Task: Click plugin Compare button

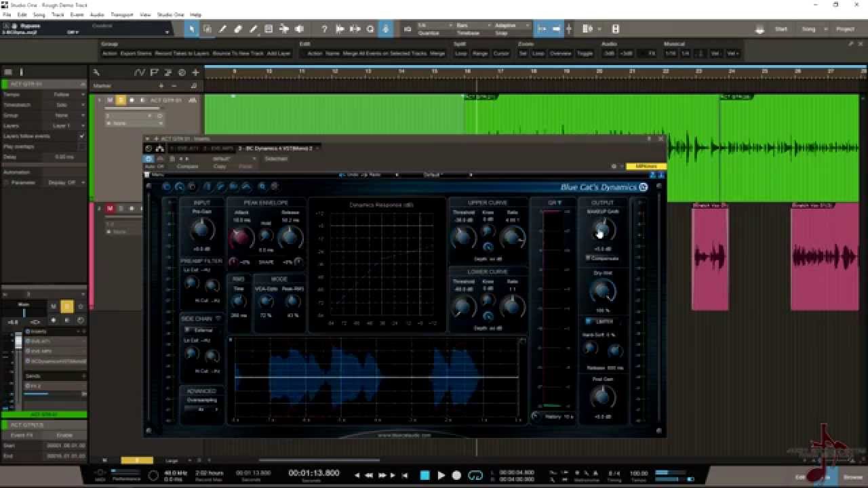Action: pyautogui.click(x=188, y=167)
